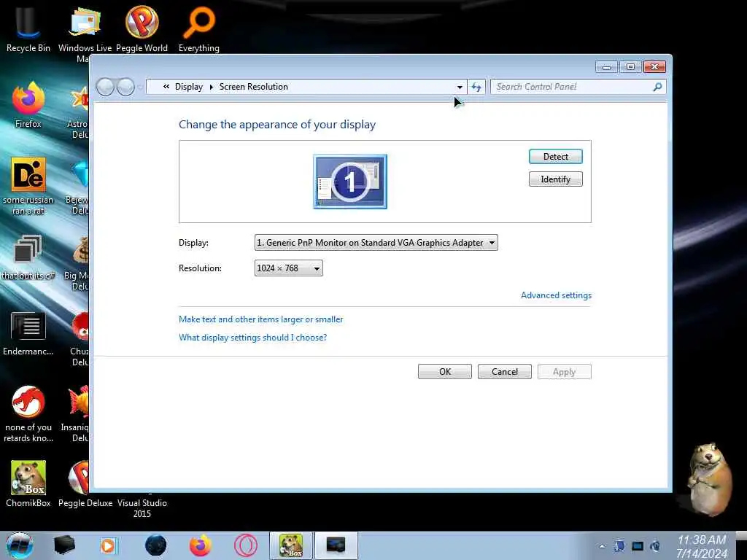Image resolution: width=747 pixels, height=560 pixels.
Task: Click the Cancel button
Action: pos(505,371)
